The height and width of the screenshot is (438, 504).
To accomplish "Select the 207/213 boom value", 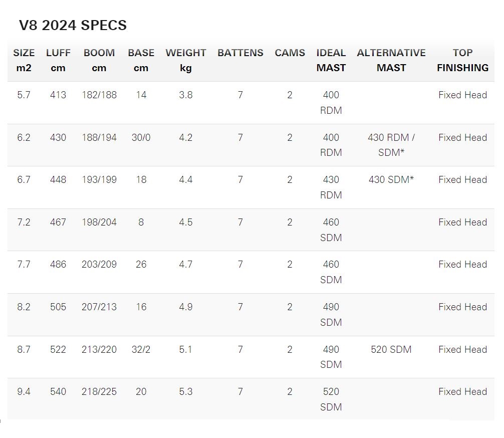I will tap(99, 307).
